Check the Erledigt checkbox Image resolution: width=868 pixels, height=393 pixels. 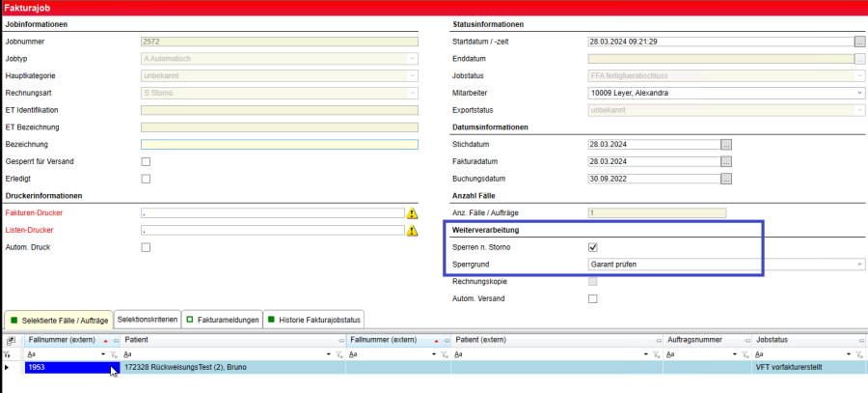(146, 179)
